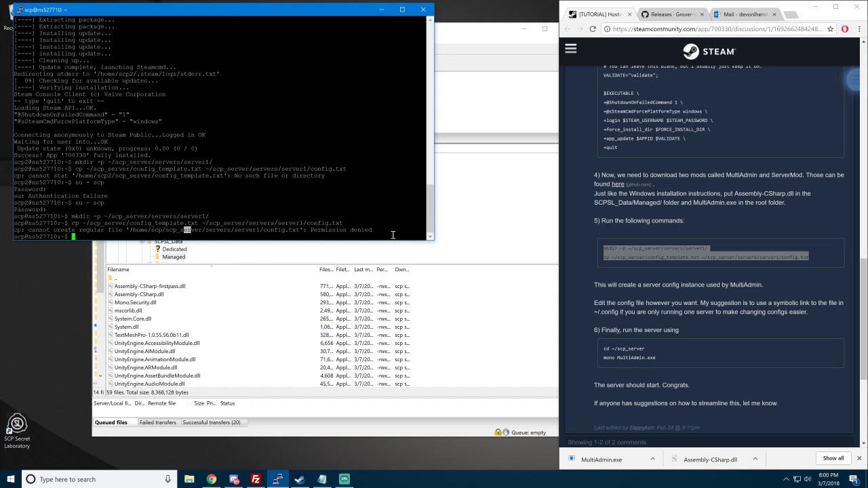Screen dimensions: 868x488
Task: Open the teal taskbar app icon
Action: (344, 479)
